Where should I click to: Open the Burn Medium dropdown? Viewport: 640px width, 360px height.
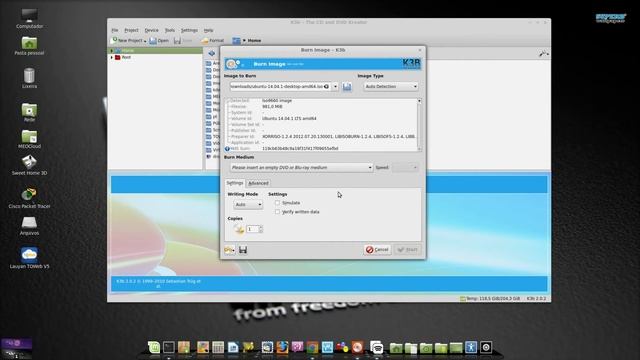coord(301,167)
